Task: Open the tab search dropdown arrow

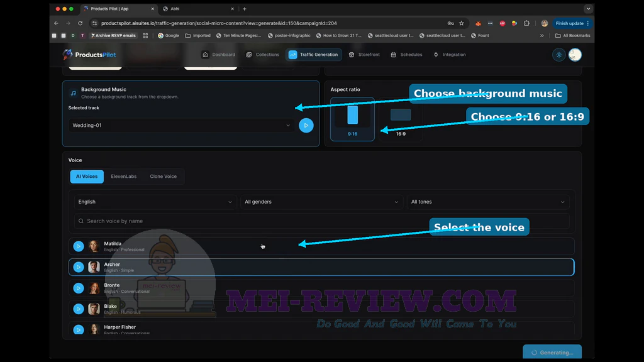Action: click(588, 9)
